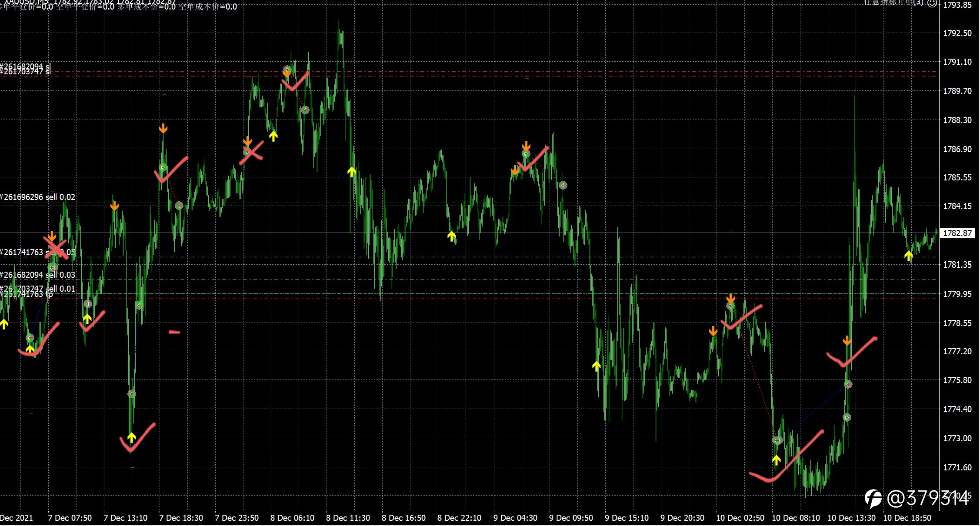Select the #261741763 tp level label
980x526 pixels.
tap(27, 294)
